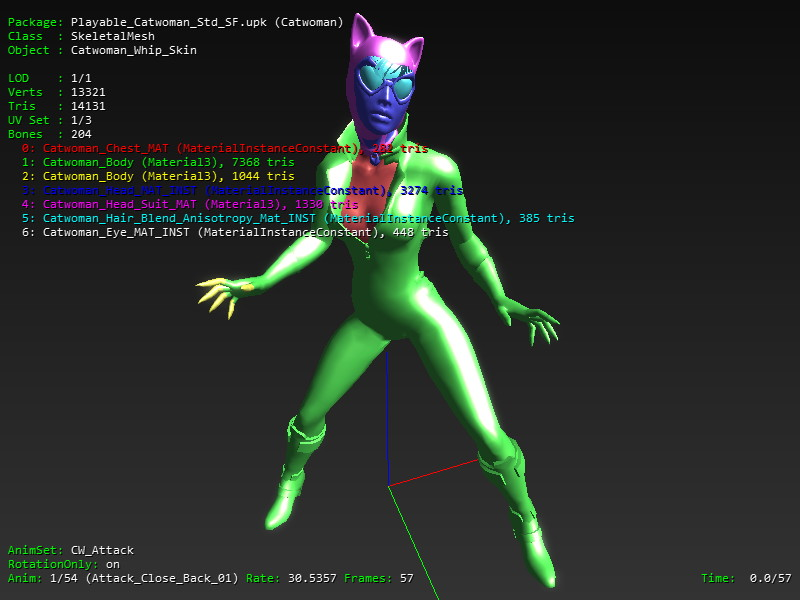Select material 5 Catwoman_Hair_Blend_Anisotropy line
This screenshot has height=600, width=800.
[298, 218]
